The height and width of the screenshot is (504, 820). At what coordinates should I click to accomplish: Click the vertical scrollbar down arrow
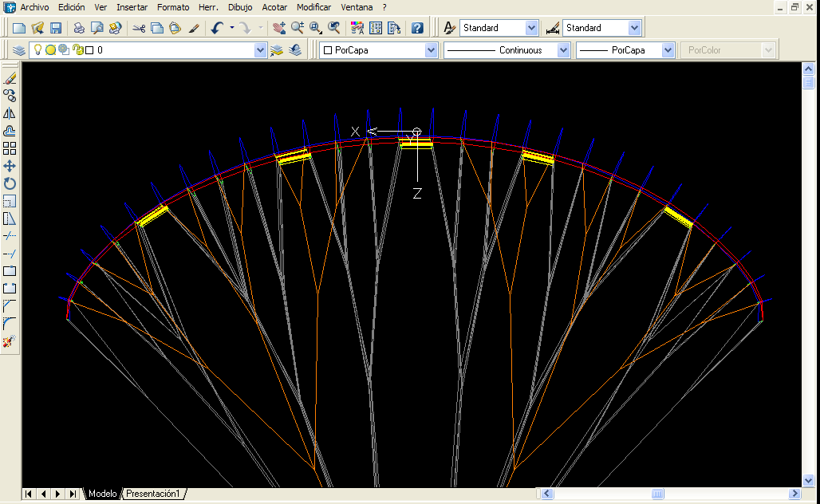tap(809, 480)
